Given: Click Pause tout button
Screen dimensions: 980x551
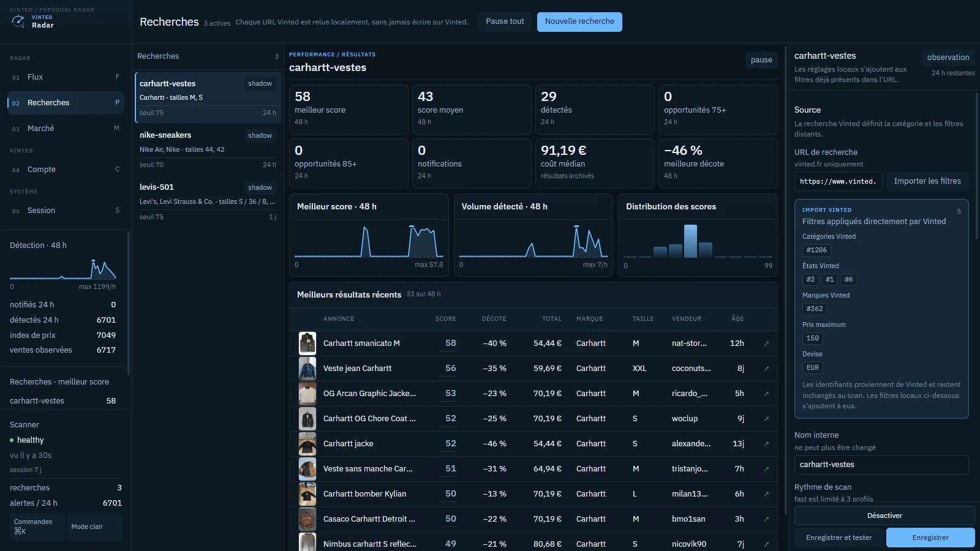Looking at the screenshot, I should pos(505,21).
